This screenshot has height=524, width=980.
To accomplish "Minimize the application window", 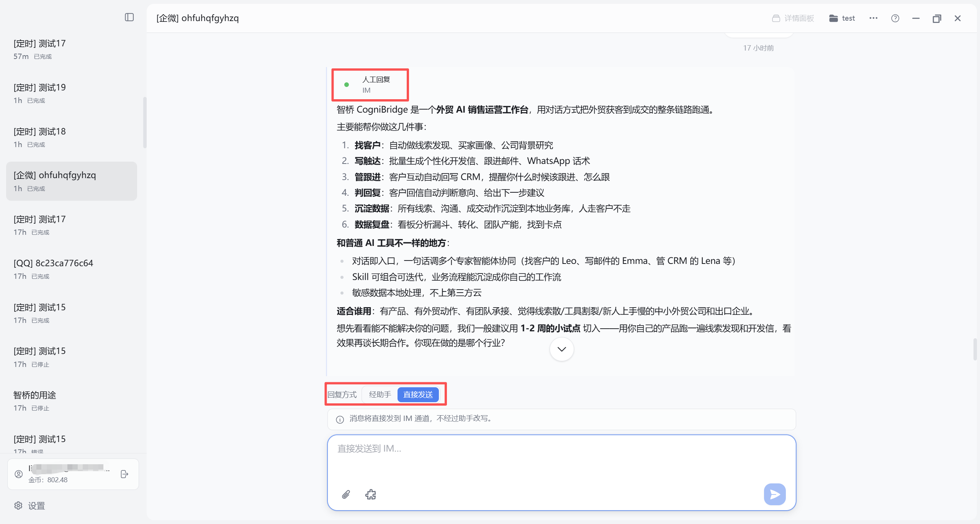I will click(916, 18).
